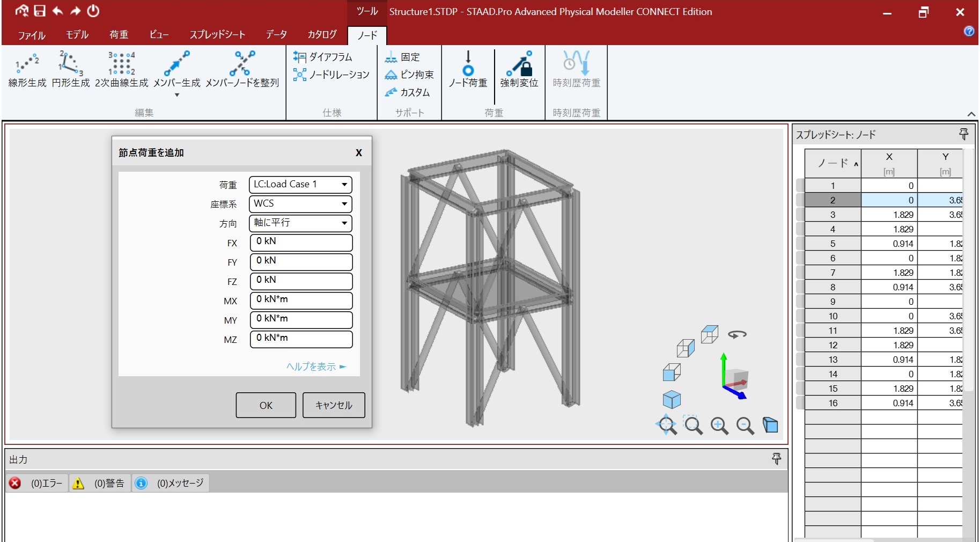Click the メンバーノードを整列 align icon
Screen dimensions: 980x542
(x=242, y=64)
